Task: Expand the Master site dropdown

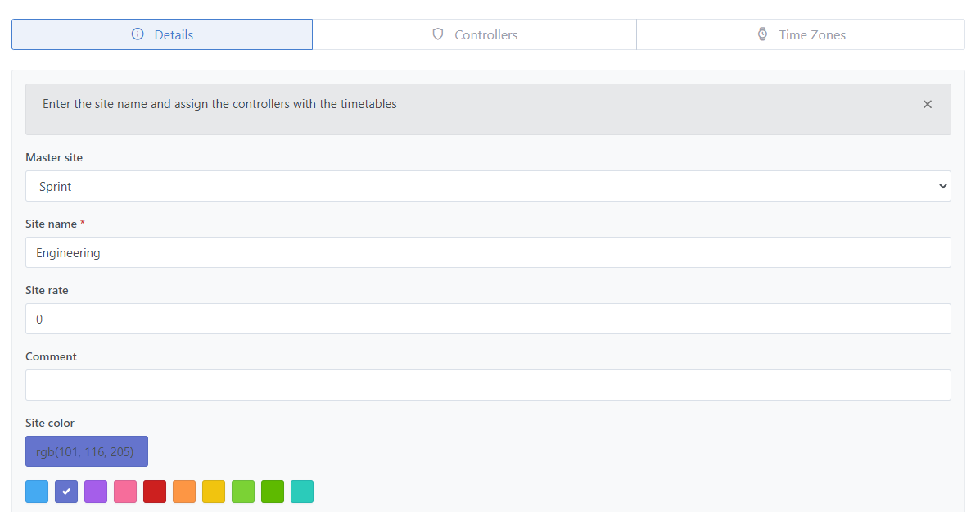Action: 488,186
